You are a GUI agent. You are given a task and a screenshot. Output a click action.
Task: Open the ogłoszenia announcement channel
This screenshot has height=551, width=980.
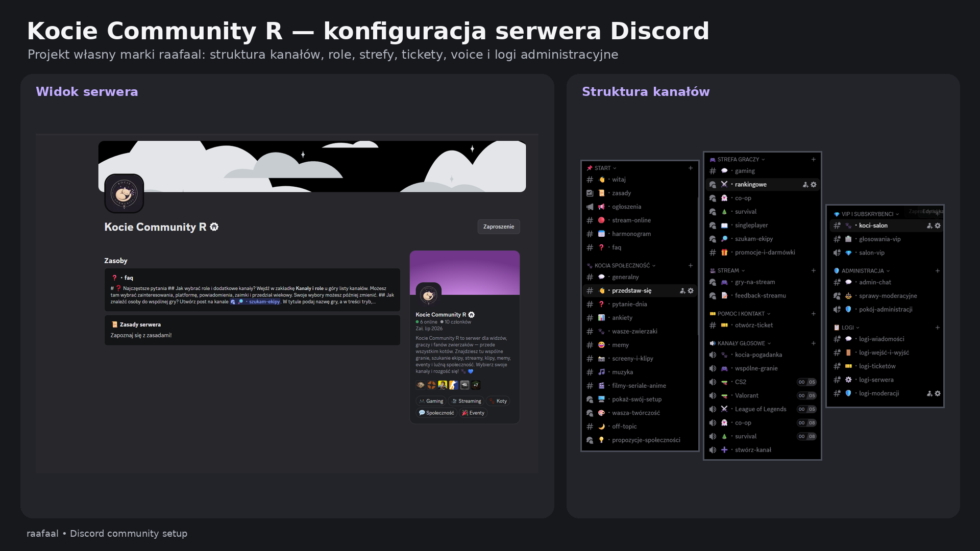[x=640, y=207]
